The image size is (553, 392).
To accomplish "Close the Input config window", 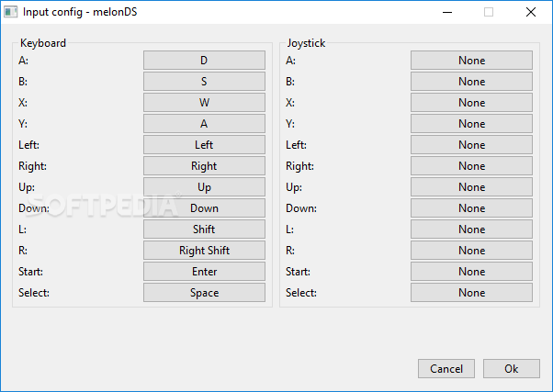I will click(x=531, y=12).
